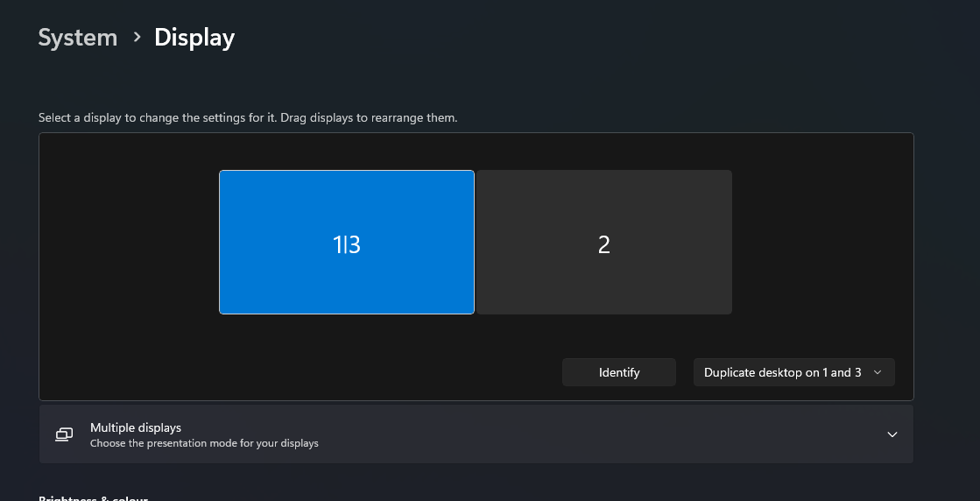Click the blank space left of the Identify button
This screenshot has width=980, height=501.
click(x=350, y=372)
